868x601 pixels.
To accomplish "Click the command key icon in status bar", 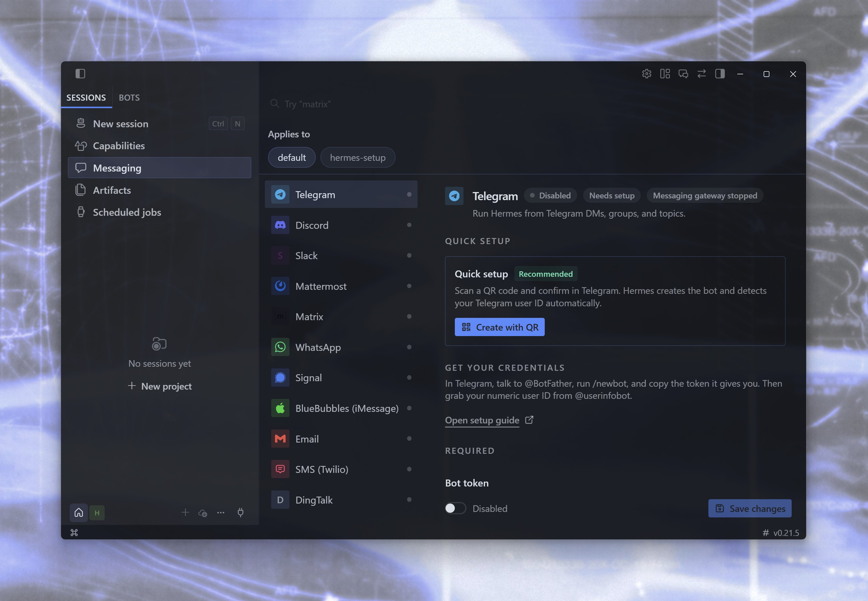I will [74, 532].
